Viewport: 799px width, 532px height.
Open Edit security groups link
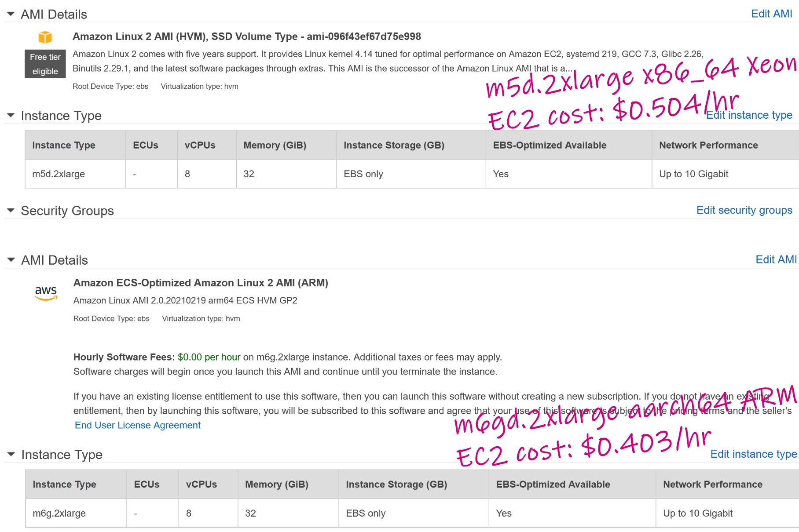point(744,210)
